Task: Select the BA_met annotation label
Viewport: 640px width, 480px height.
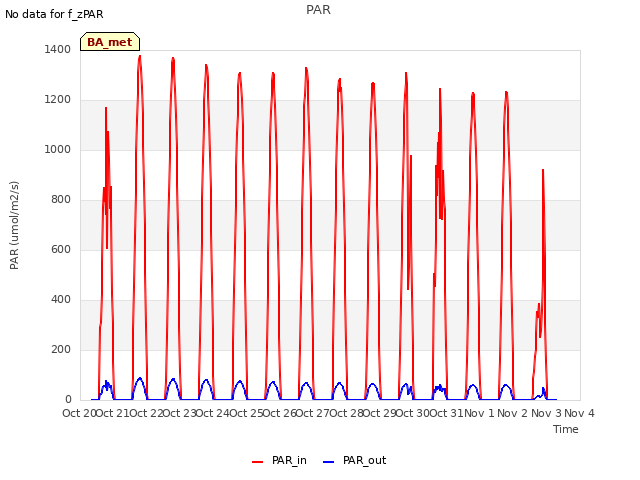Action: [110, 42]
